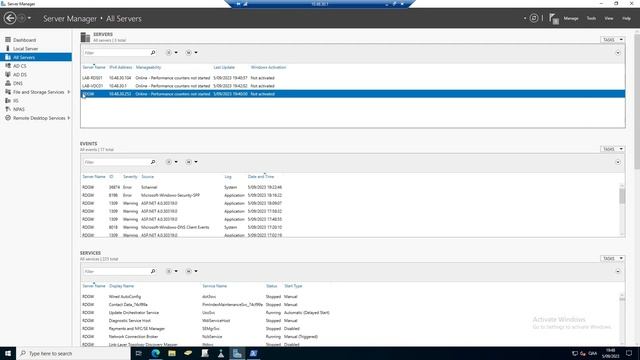Image resolution: width=640 pixels, height=360 pixels.
Task: Go back with the navigation arrow
Action: coord(10,18)
